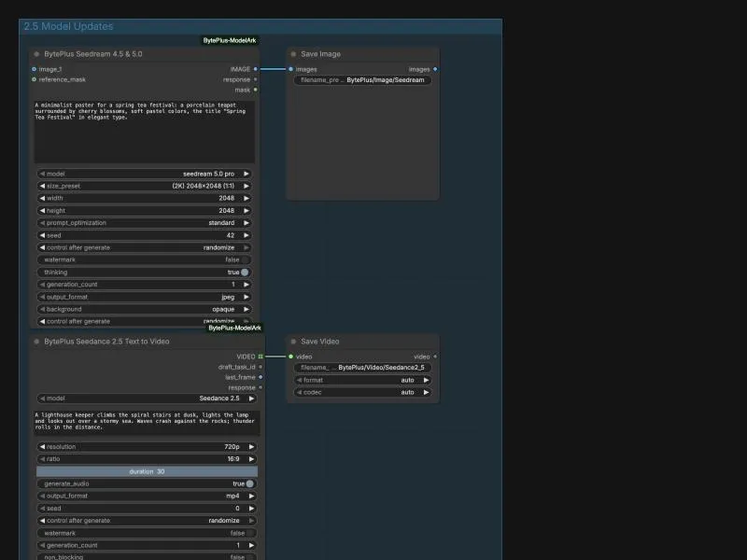
Task: Open the output_format mp4 dropdown
Action: pyautogui.click(x=147, y=496)
